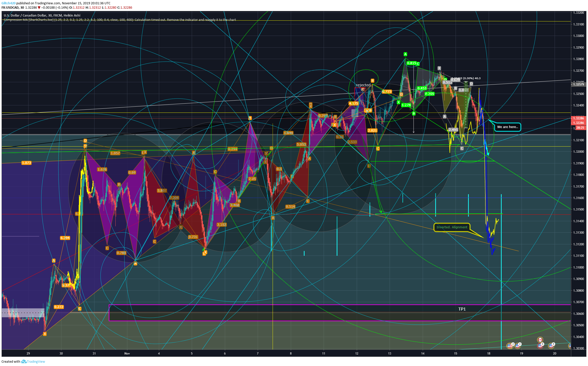The width and height of the screenshot is (588, 366).
Task: Select the 0.294 ratio label
Action: click(x=233, y=149)
